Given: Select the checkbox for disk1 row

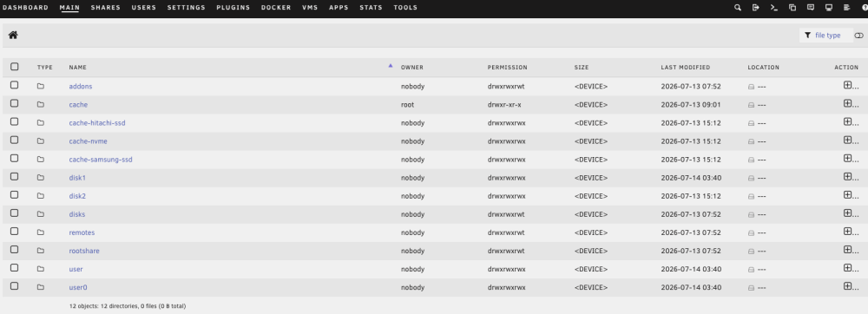Looking at the screenshot, I should [15, 177].
